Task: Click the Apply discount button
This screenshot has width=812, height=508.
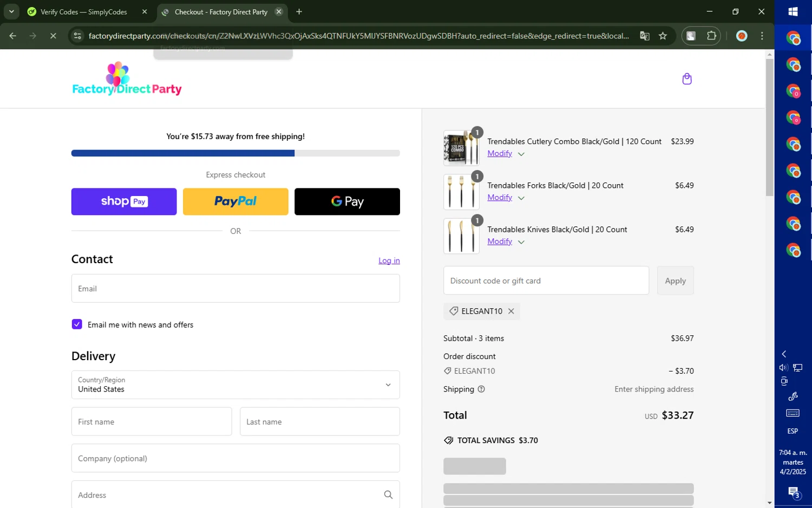Action: 675,281
